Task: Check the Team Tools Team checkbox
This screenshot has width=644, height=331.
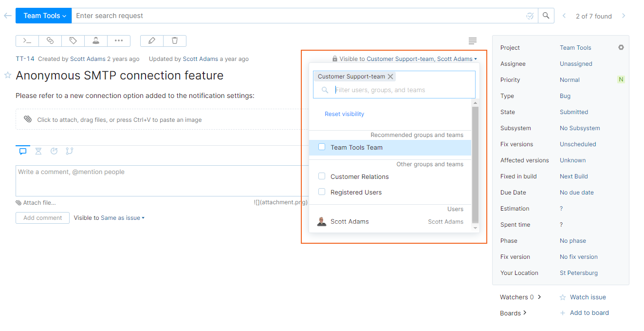Action: (x=321, y=146)
